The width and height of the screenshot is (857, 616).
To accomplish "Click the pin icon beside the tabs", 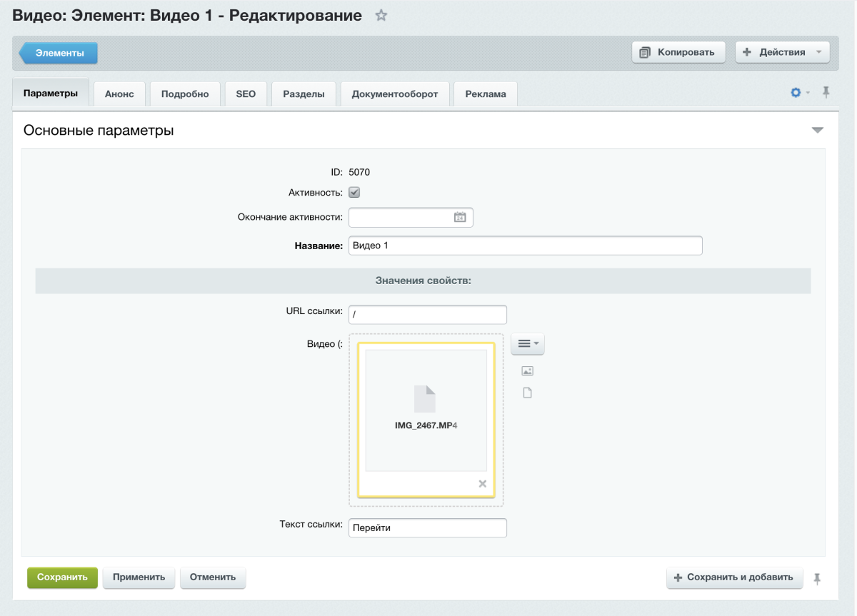I will [826, 92].
